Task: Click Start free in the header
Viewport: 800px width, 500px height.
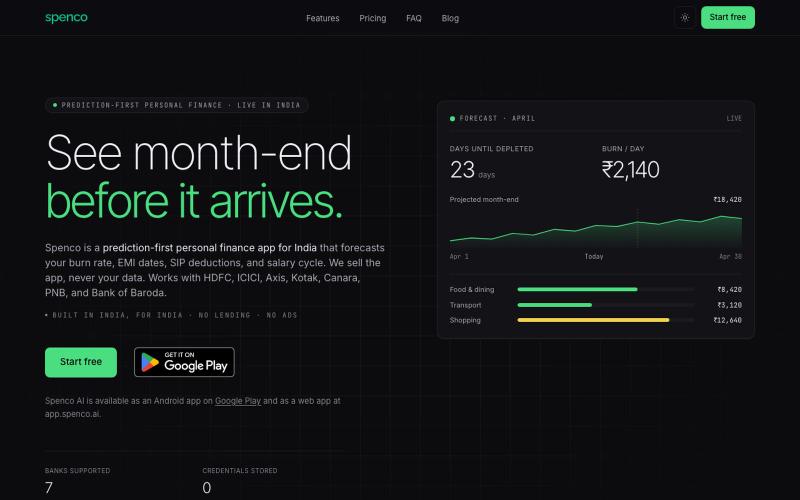Action: coord(728,17)
